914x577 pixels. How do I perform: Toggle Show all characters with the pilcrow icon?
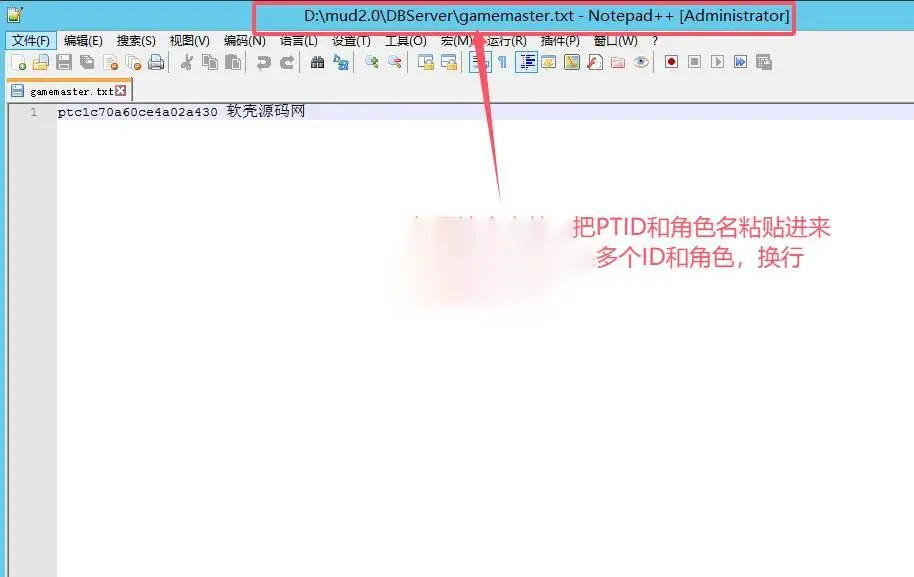coord(502,62)
